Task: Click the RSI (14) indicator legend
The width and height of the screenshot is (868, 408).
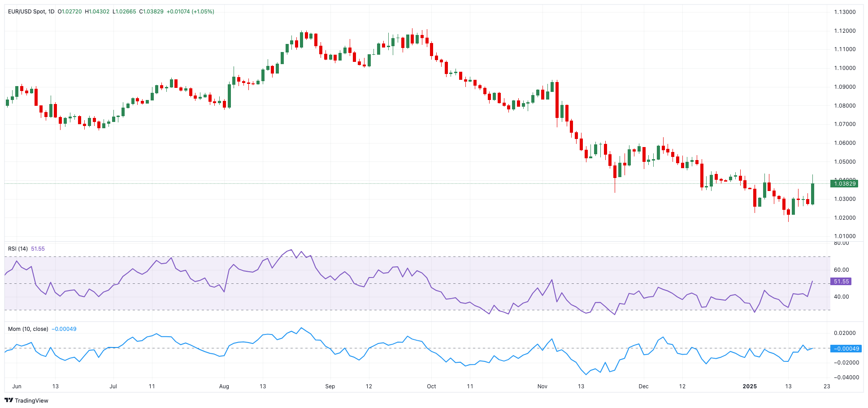Action: click(18, 248)
